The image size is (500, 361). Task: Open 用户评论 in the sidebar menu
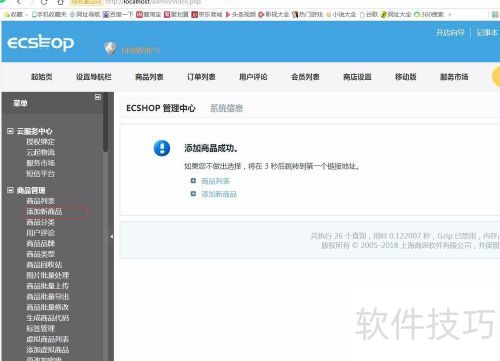[40, 233]
